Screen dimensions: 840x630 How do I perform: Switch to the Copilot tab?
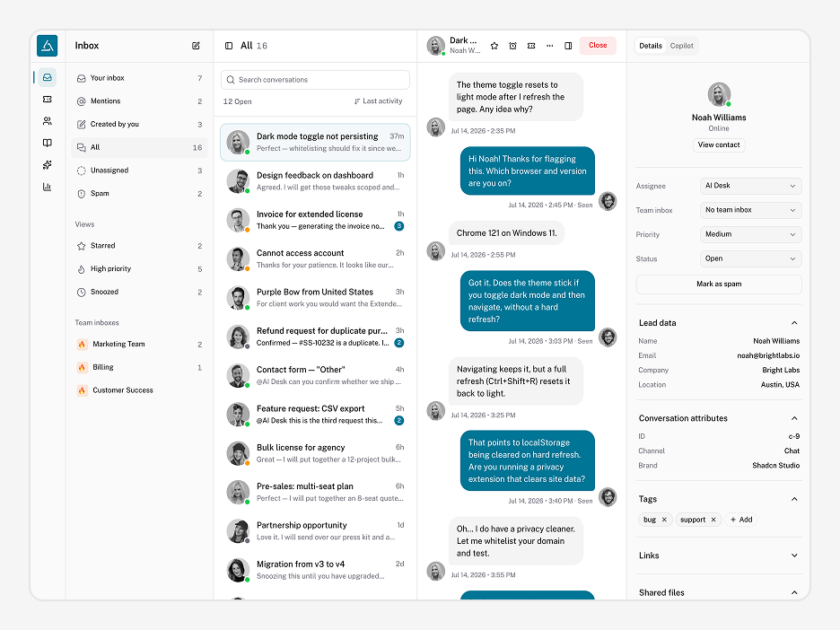pyautogui.click(x=681, y=46)
